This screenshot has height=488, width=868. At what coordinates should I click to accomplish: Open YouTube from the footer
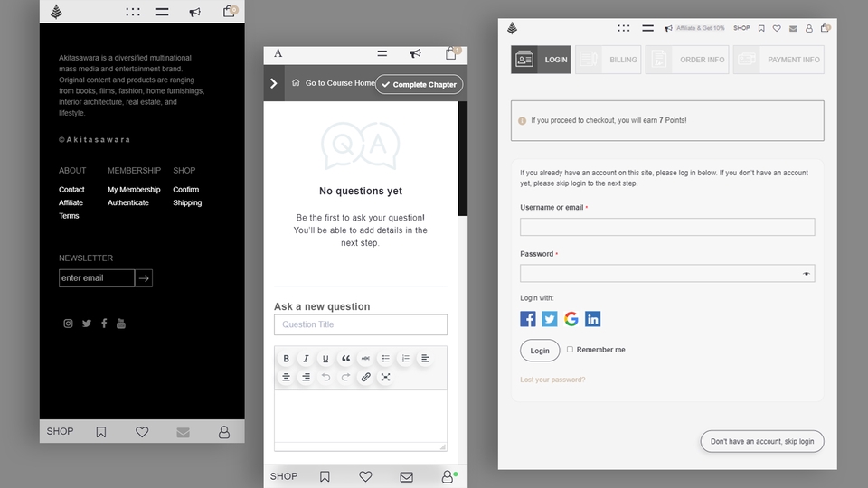121,324
